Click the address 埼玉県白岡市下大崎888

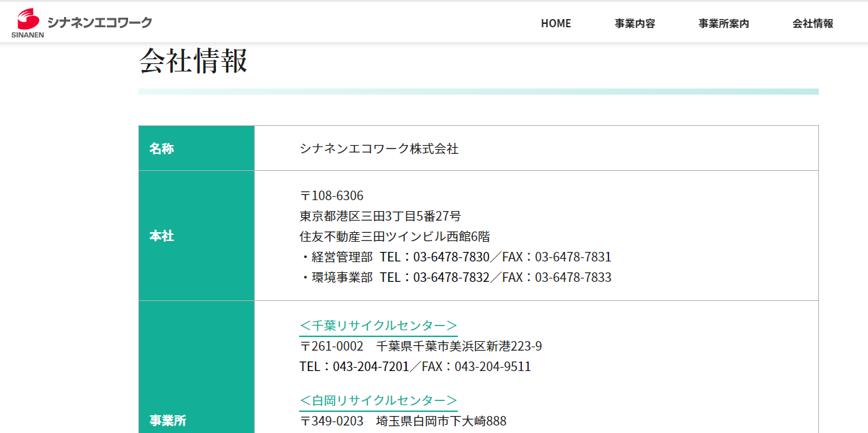point(441,421)
